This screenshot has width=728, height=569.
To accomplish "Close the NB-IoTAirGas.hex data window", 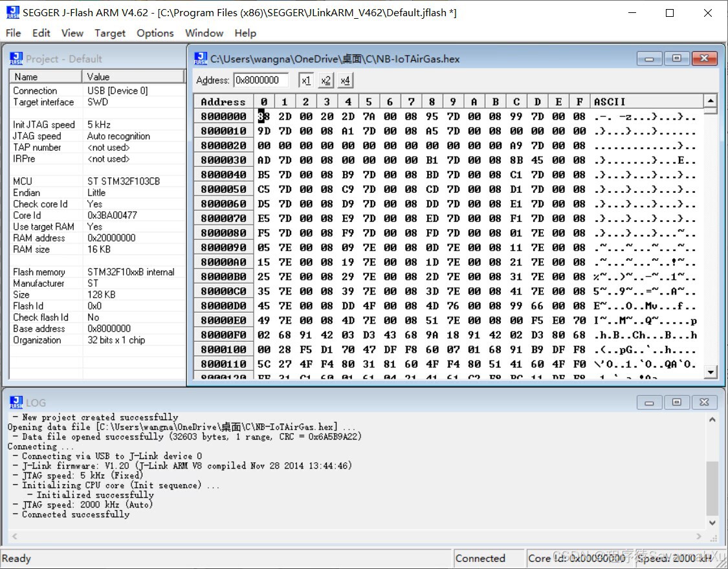I will [x=704, y=58].
